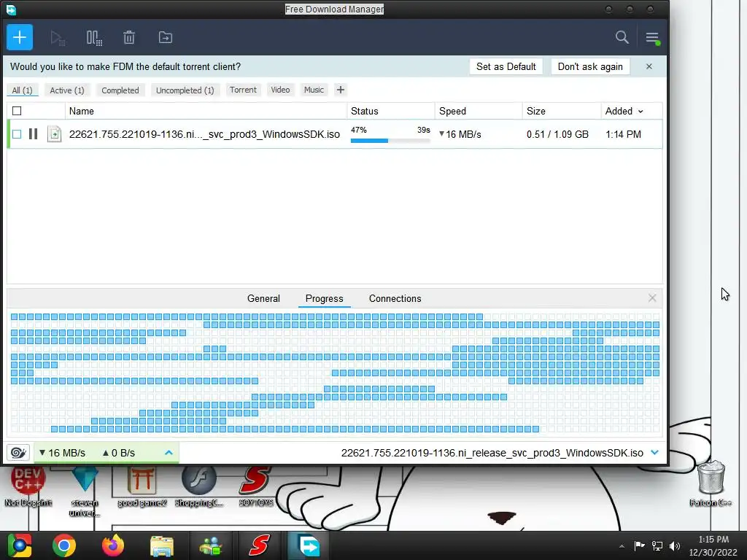Add a new download with plus button
This screenshot has height=560, width=747.
[x=20, y=37]
